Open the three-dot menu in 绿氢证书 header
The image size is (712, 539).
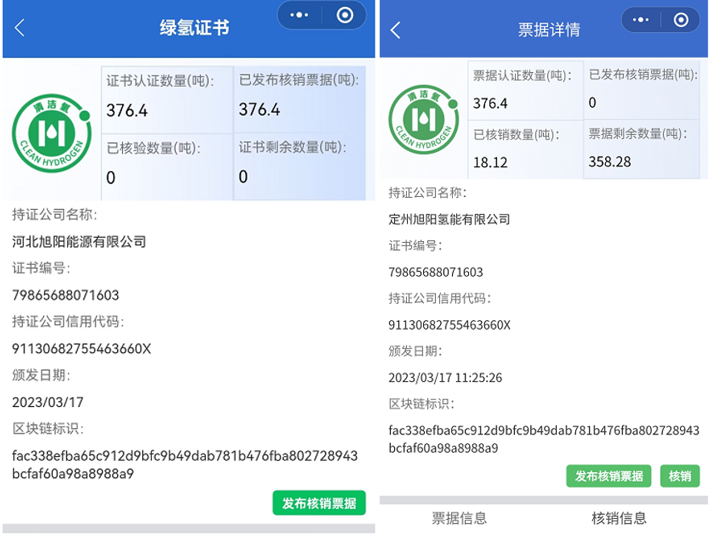pos(300,15)
